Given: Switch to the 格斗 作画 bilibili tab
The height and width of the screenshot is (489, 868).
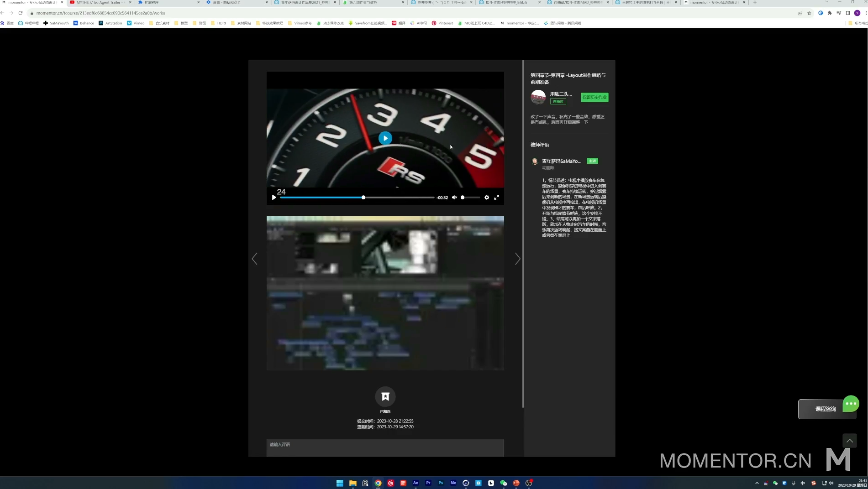Looking at the screenshot, I should pos(509,2).
